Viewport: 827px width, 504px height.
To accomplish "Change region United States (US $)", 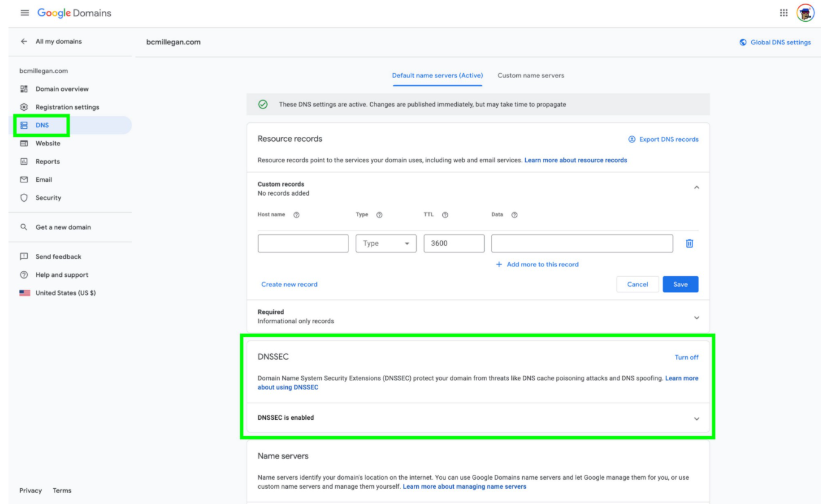I will coord(65,293).
